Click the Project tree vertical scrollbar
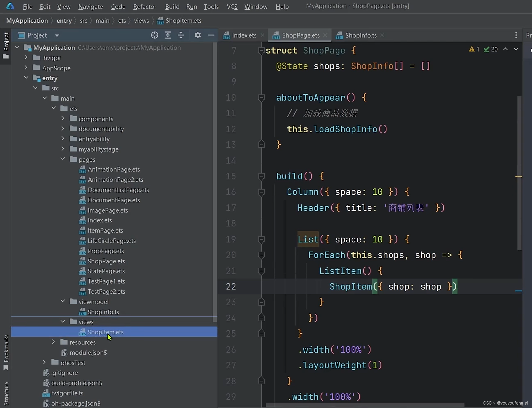 tap(215, 182)
